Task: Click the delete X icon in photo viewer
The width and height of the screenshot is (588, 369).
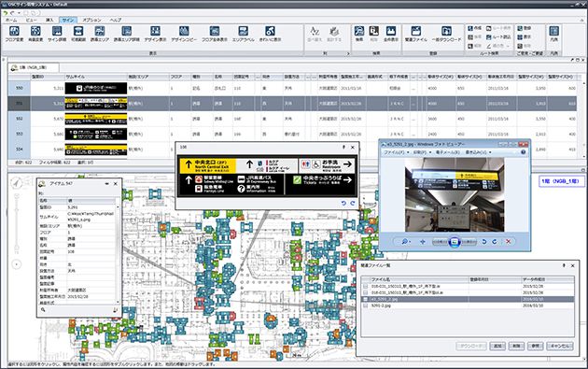Action: point(508,241)
